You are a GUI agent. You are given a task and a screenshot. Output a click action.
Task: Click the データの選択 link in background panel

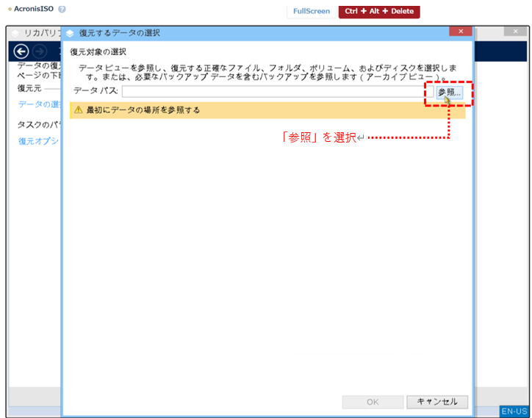(38, 104)
